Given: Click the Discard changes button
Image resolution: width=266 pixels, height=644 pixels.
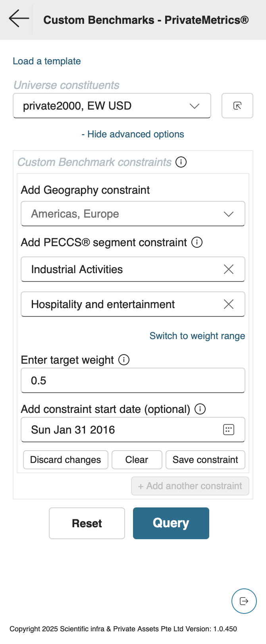Looking at the screenshot, I should pyautogui.click(x=66, y=460).
